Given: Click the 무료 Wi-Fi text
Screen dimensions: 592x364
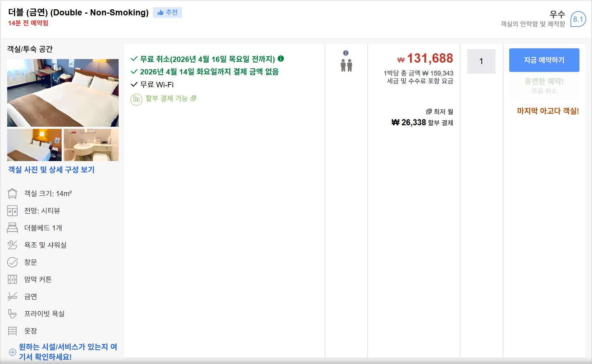Looking at the screenshot, I should (157, 84).
